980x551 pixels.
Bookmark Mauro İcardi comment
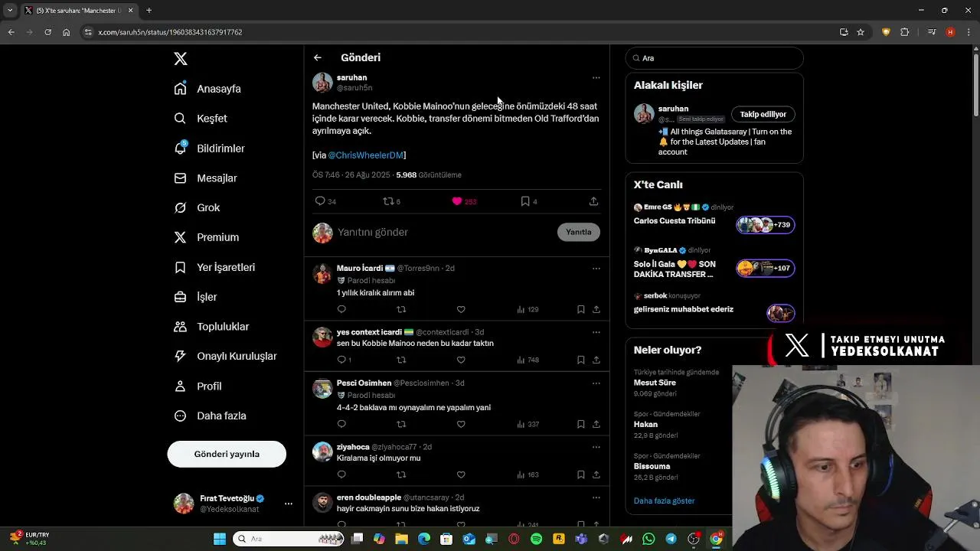[x=580, y=310]
